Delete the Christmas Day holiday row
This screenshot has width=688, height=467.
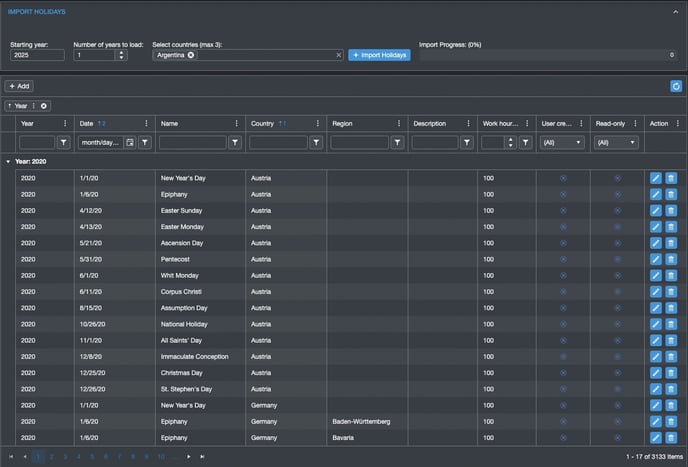671,372
